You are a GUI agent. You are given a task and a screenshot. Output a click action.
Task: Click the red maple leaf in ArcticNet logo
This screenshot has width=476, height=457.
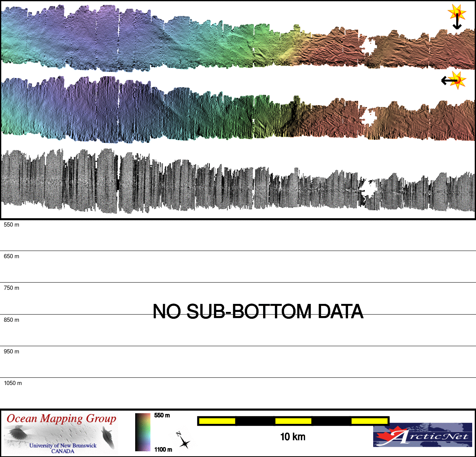390,436
